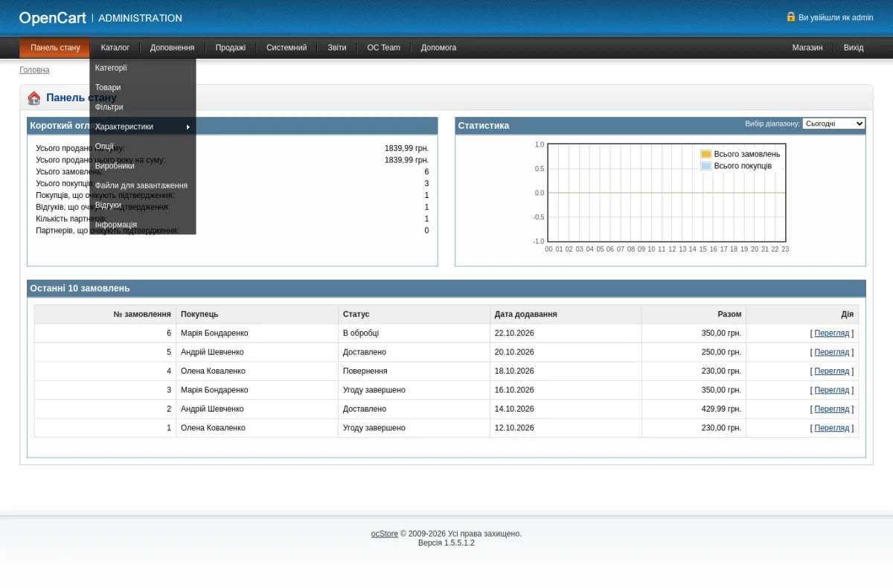Open the Панель стану menu
The image size is (893, 588).
pos(55,48)
